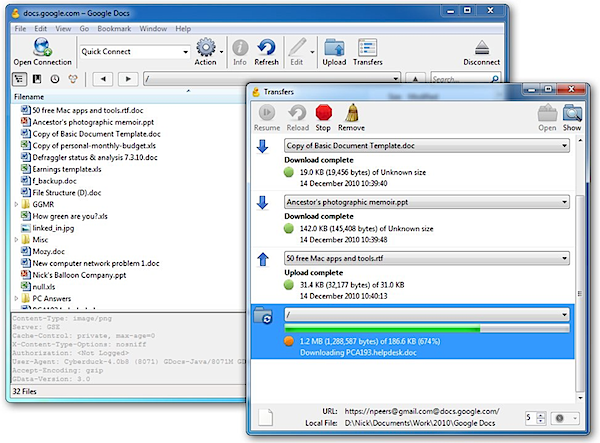
Task: Go forward with the right arrow button
Action: pyautogui.click(x=128, y=79)
